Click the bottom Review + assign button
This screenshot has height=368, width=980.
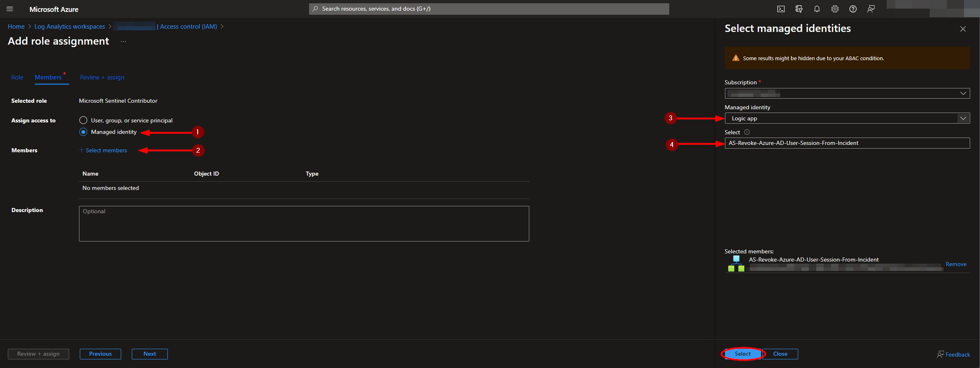pos(38,354)
